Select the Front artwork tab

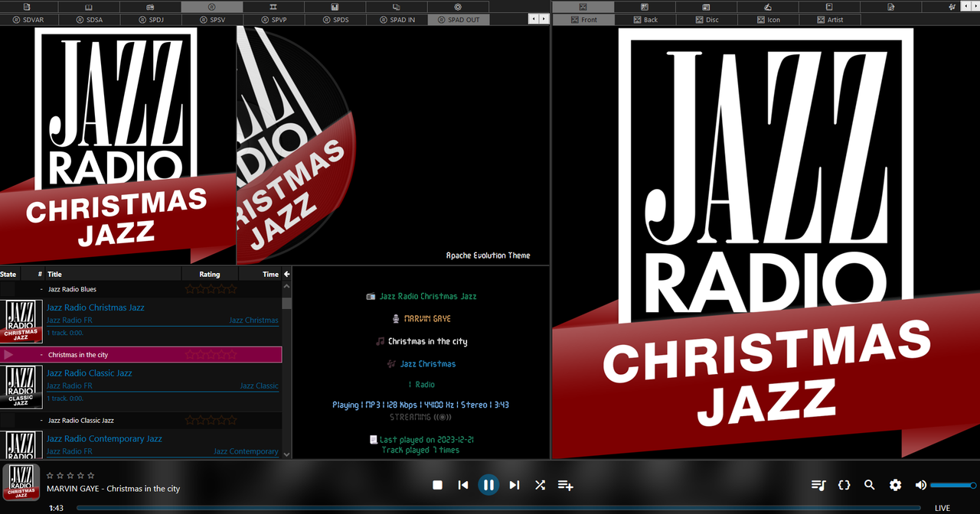point(583,19)
